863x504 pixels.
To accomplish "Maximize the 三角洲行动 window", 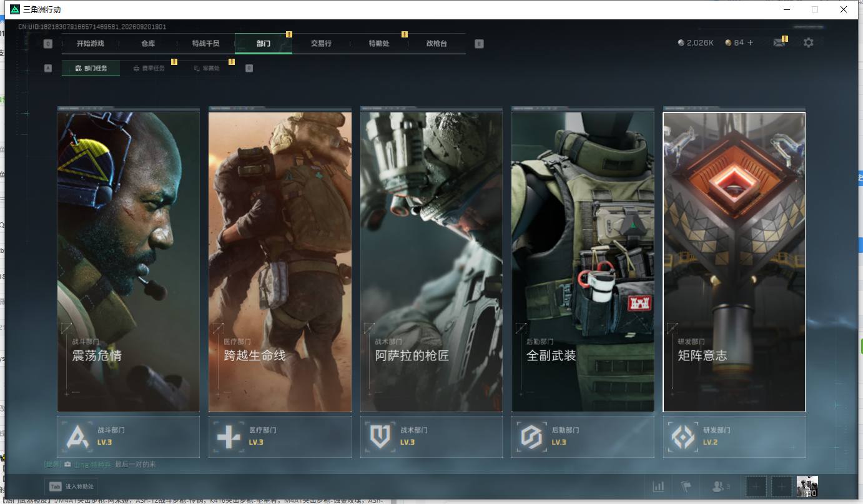I will [x=815, y=9].
